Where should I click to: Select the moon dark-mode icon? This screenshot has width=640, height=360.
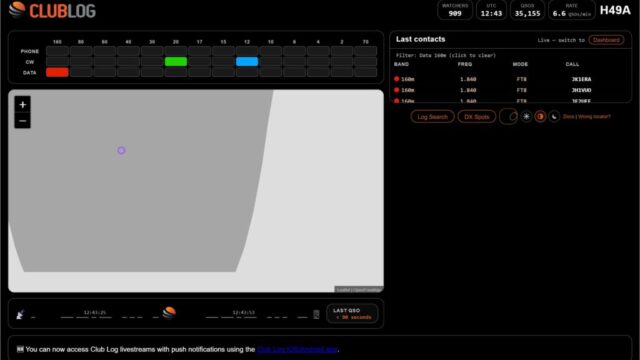[x=554, y=117]
